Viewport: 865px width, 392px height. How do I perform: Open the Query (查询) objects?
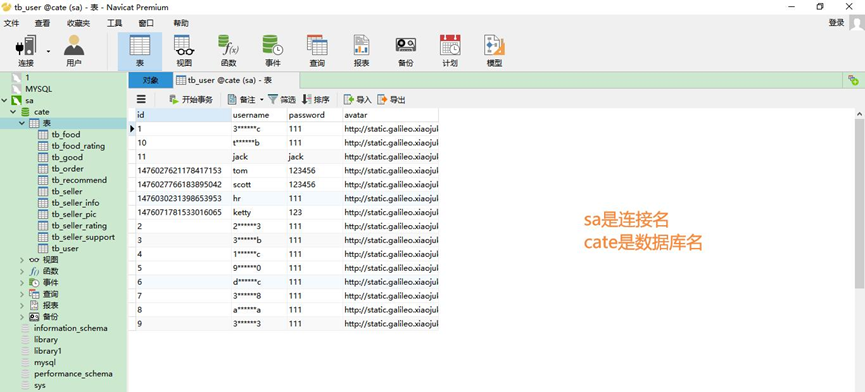[x=317, y=51]
